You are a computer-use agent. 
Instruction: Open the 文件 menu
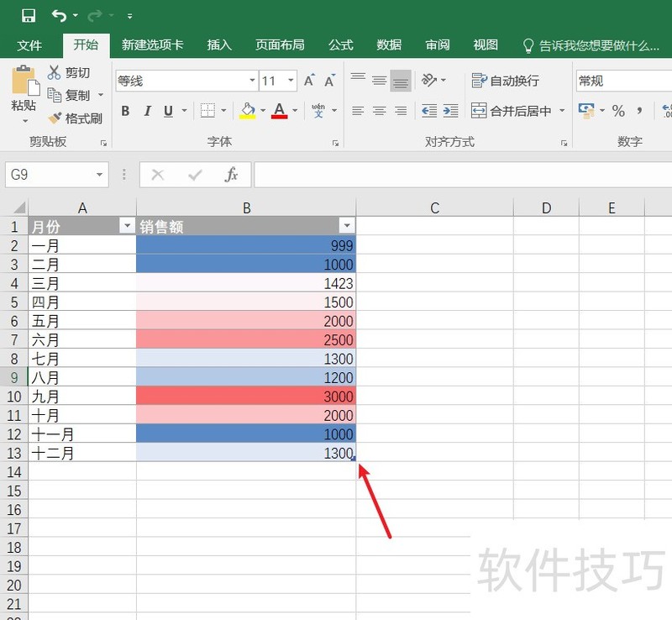coord(30,46)
